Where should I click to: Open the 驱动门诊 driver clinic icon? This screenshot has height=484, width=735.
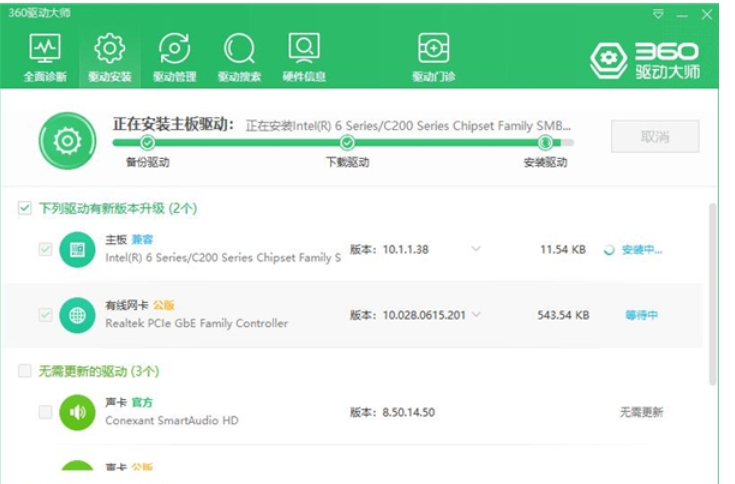pyautogui.click(x=434, y=48)
